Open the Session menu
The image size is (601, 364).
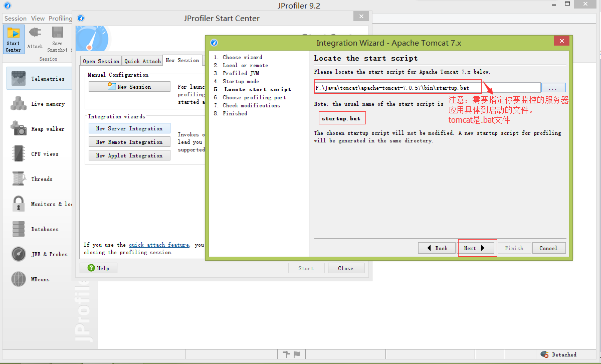pyautogui.click(x=16, y=19)
